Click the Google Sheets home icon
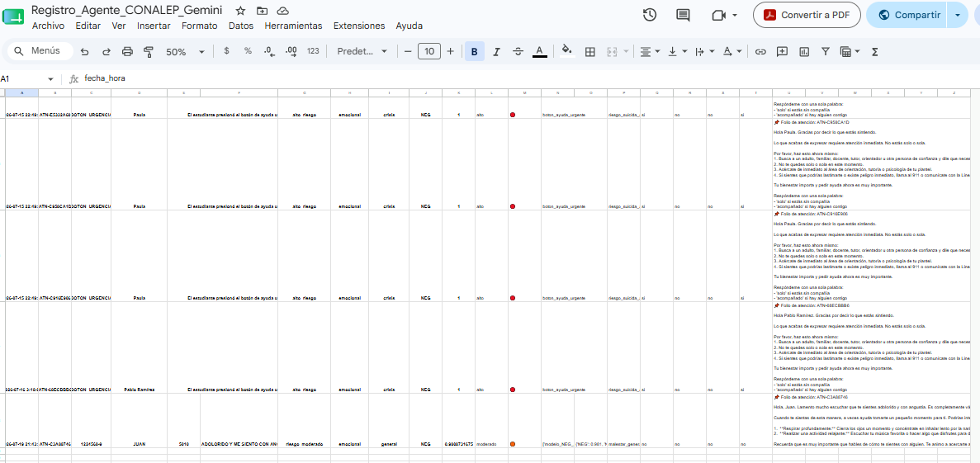The image size is (980, 463). coord(14,17)
